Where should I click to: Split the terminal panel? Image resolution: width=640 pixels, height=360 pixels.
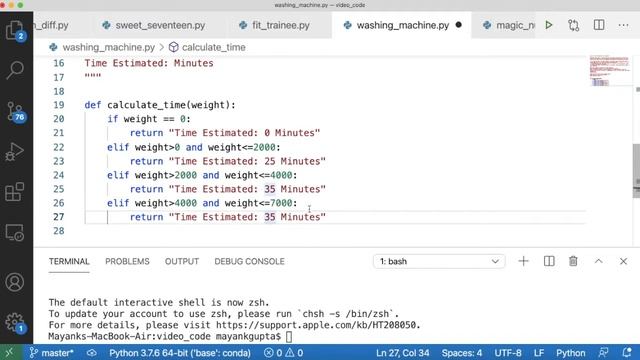pos(549,261)
